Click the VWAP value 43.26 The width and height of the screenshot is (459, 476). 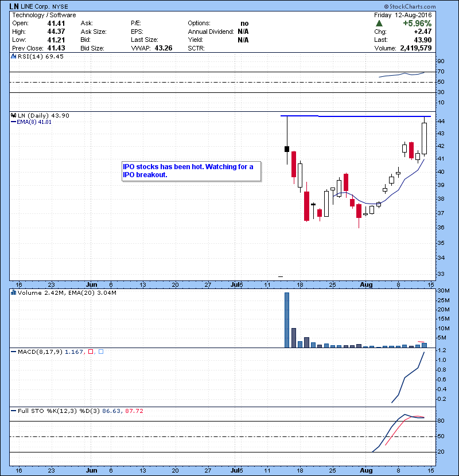164,48
